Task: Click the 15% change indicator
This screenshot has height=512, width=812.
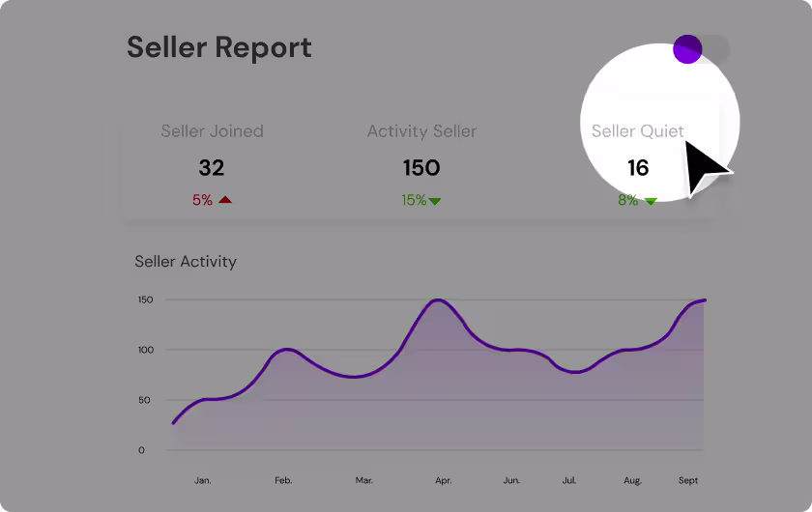Action: 414,200
